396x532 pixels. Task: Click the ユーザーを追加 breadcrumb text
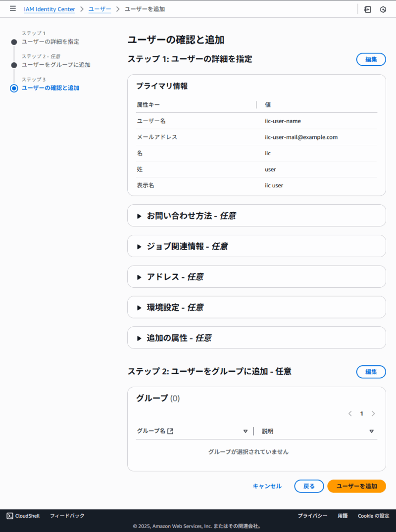pos(145,9)
